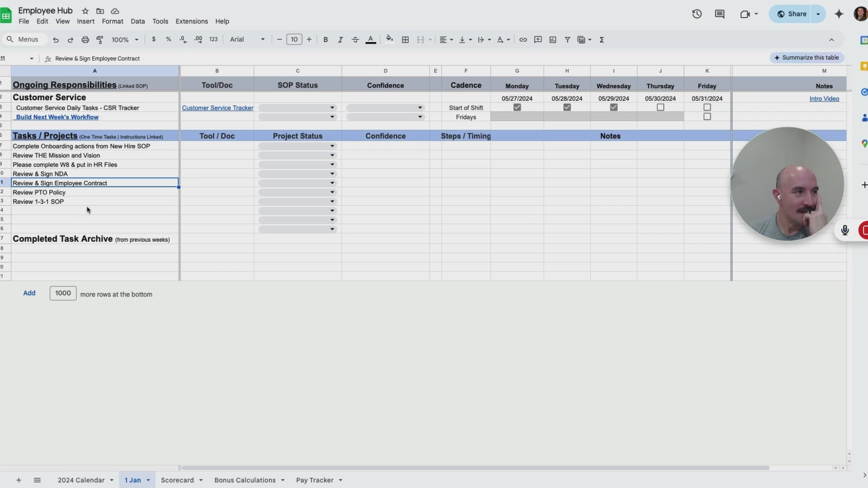Click the create filter icon
The width and height of the screenshot is (868, 488).
(x=567, y=40)
